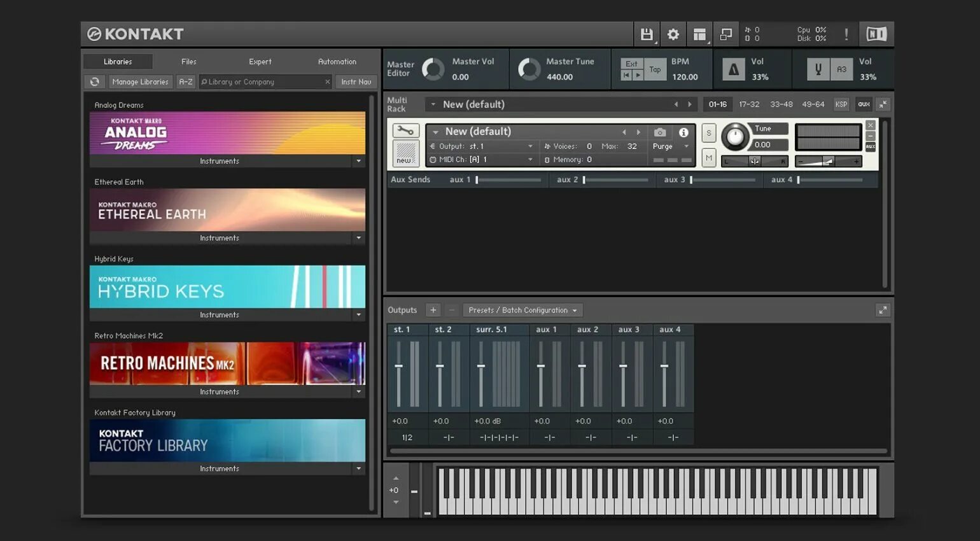Open the MIDI Ch [A] 1 dropdown

(x=482, y=160)
